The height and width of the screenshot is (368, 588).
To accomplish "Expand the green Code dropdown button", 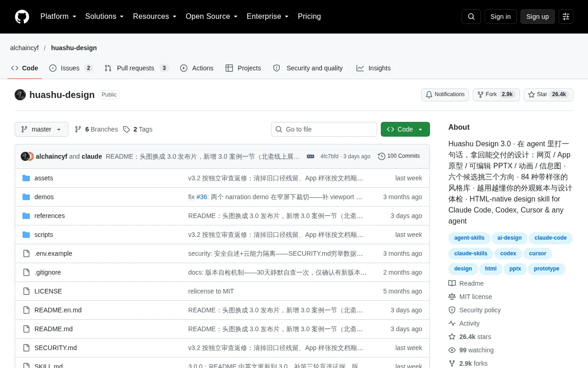I will coord(405,129).
